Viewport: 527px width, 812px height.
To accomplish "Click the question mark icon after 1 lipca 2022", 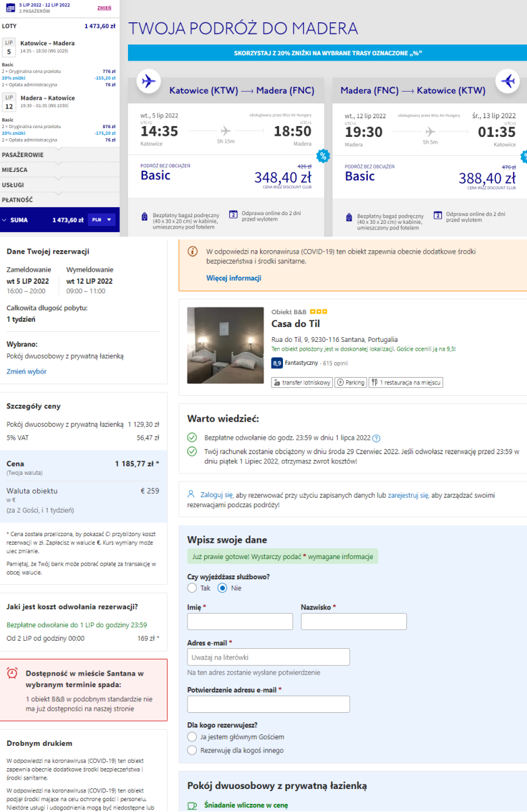I will tap(376, 438).
